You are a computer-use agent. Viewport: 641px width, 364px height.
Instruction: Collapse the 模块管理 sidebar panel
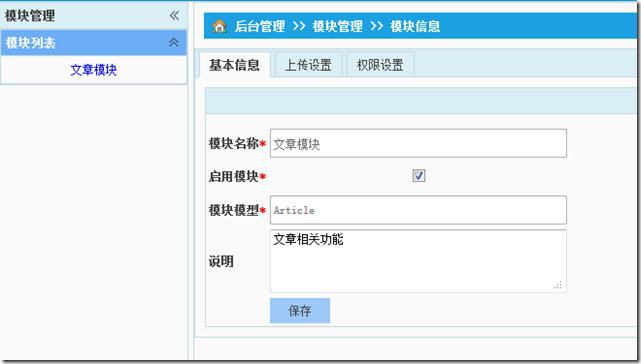[174, 16]
